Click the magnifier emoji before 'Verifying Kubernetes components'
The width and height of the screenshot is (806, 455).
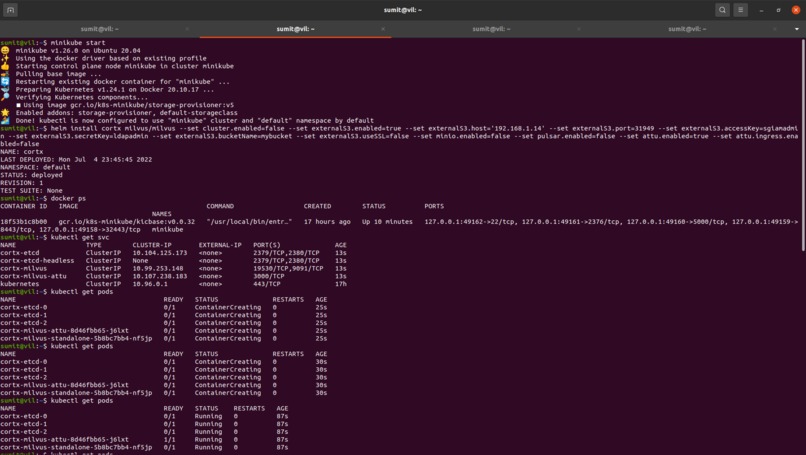coord(5,97)
